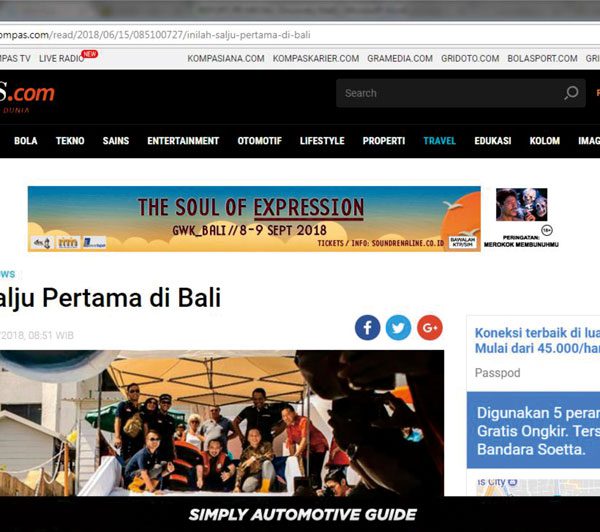Share article via Google Plus icon
This screenshot has height=532, width=600.
point(430,328)
